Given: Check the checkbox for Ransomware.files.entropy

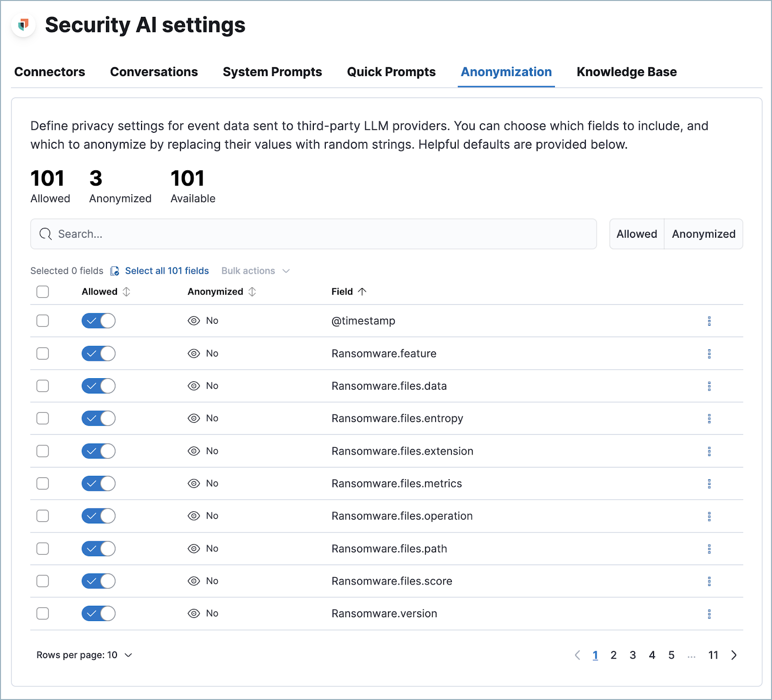Looking at the screenshot, I should [42, 419].
